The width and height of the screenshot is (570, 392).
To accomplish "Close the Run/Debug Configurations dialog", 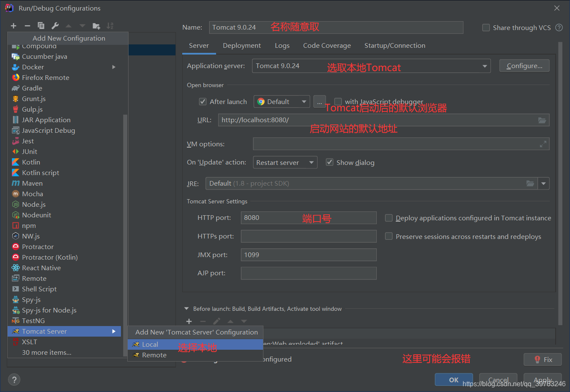I will [557, 8].
